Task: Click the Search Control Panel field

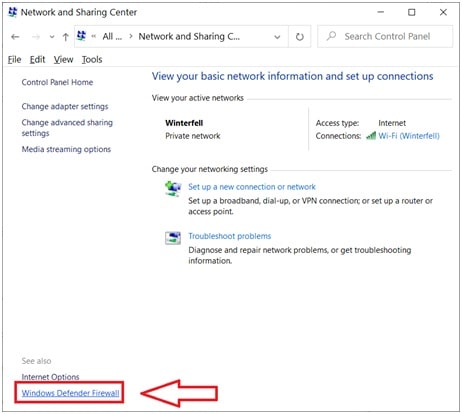Action: 385,36
